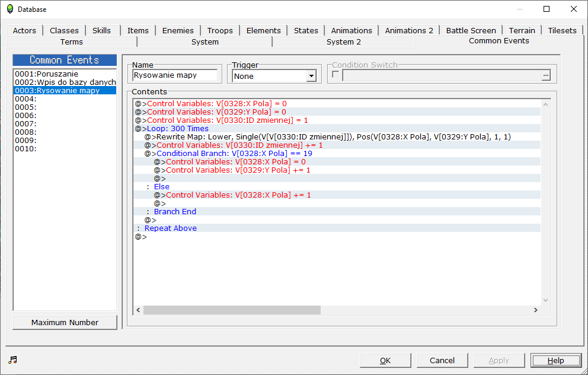Open the Animations 2 tab
The height and width of the screenshot is (375, 588).
409,30
